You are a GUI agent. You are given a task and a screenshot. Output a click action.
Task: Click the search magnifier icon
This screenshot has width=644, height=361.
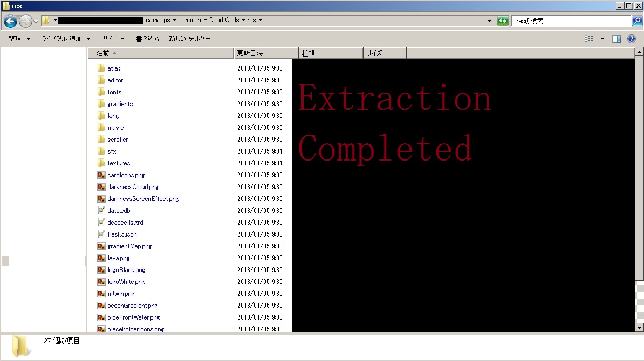coord(637,21)
